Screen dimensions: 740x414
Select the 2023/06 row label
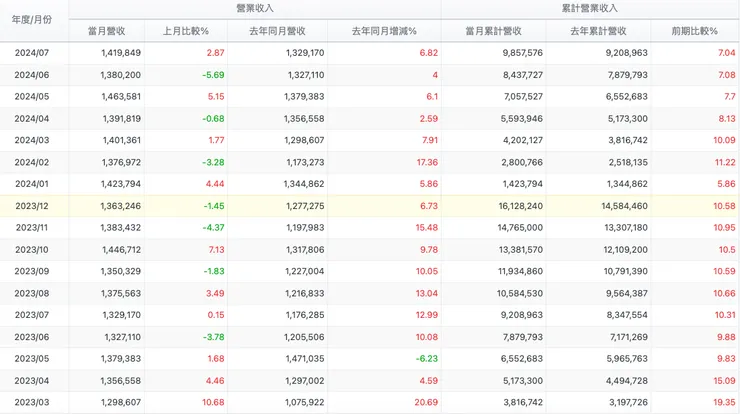point(32,337)
